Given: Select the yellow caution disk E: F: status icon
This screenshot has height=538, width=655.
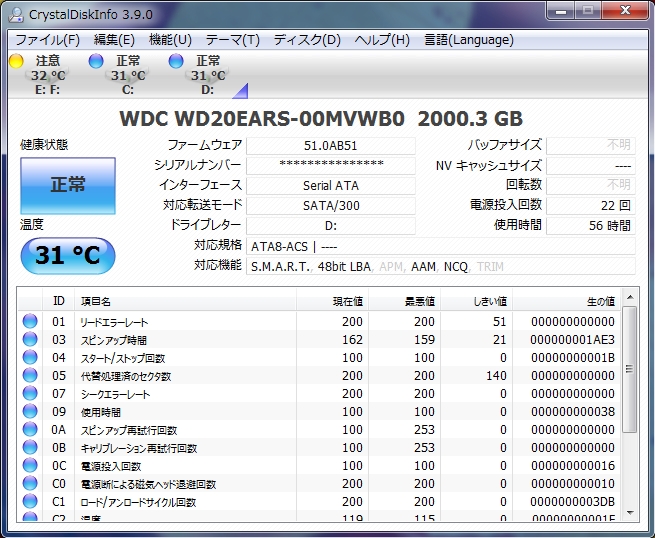Looking at the screenshot, I should (16, 61).
